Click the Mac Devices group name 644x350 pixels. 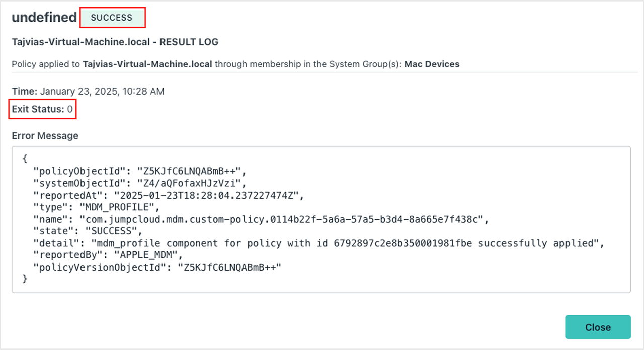pos(432,64)
